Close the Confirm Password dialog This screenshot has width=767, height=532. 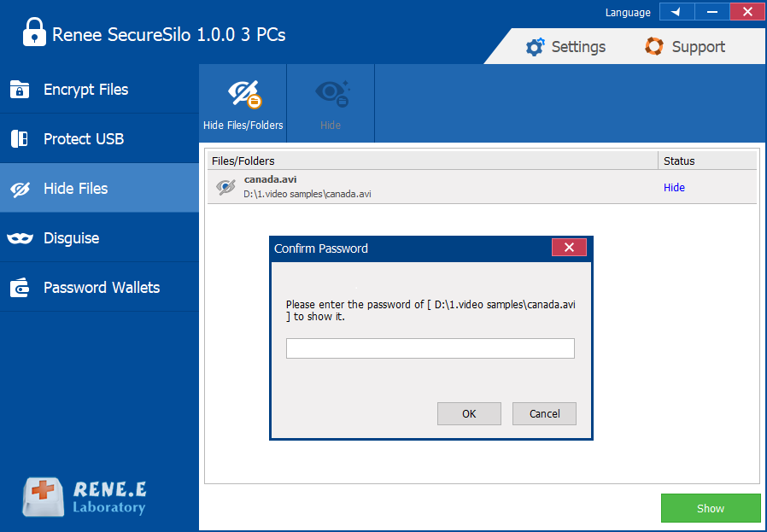coord(569,248)
